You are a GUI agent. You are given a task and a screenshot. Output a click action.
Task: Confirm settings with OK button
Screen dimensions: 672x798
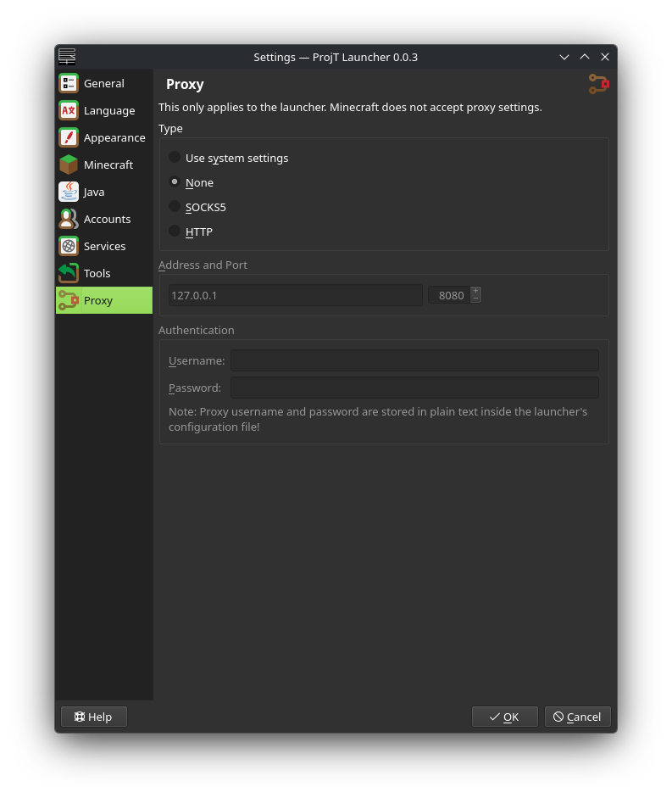tap(505, 717)
